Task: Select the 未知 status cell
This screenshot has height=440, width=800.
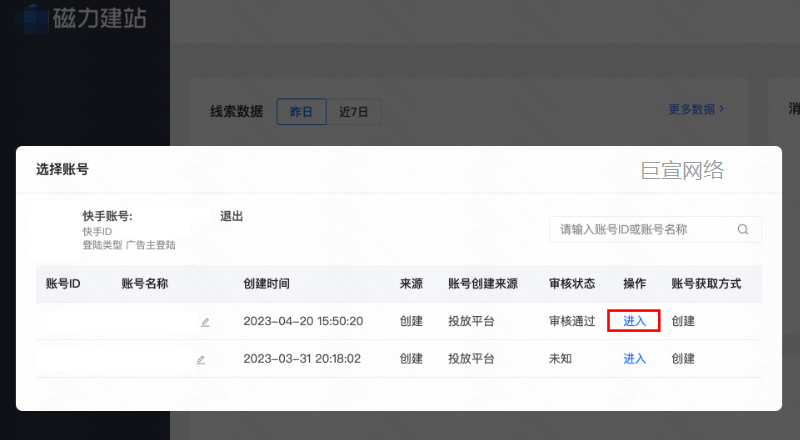Action: click(x=560, y=359)
